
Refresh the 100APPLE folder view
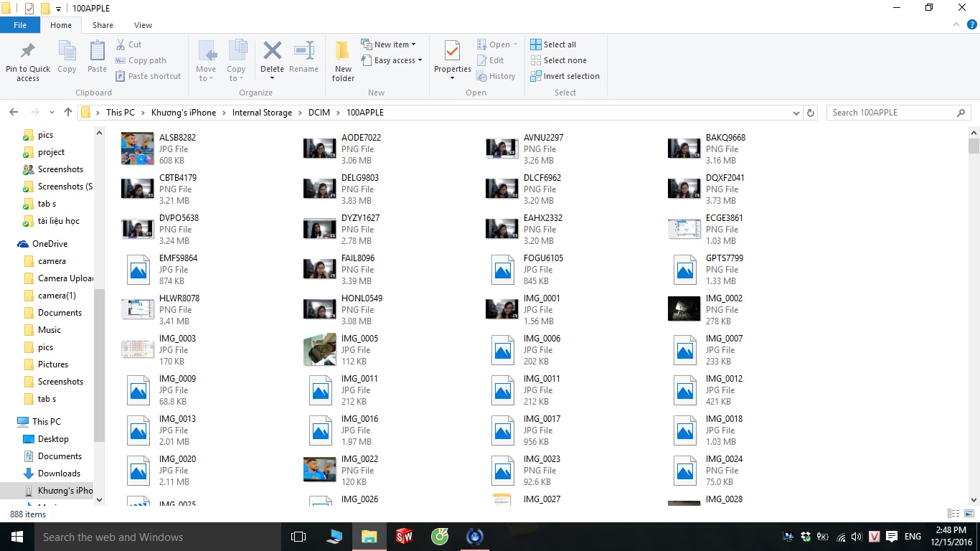point(811,113)
